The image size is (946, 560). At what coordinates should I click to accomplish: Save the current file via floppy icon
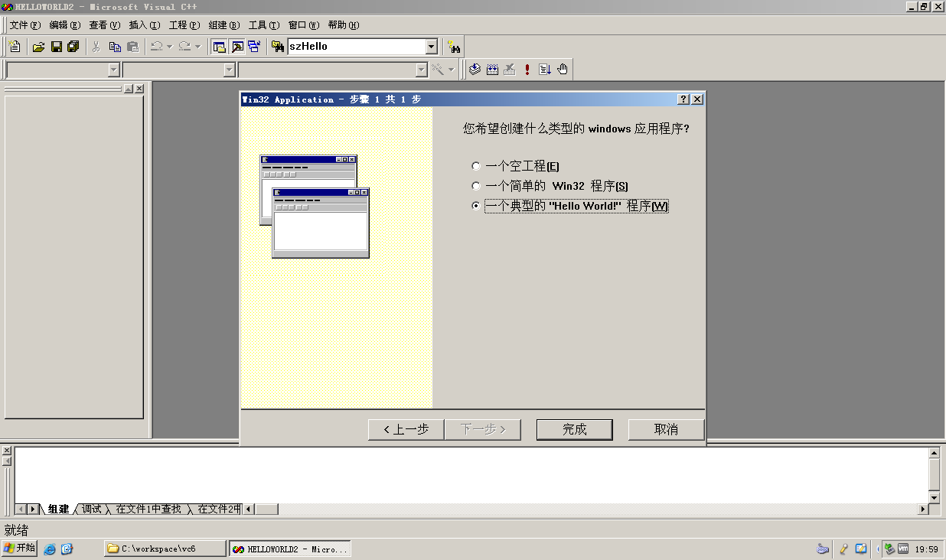click(56, 47)
